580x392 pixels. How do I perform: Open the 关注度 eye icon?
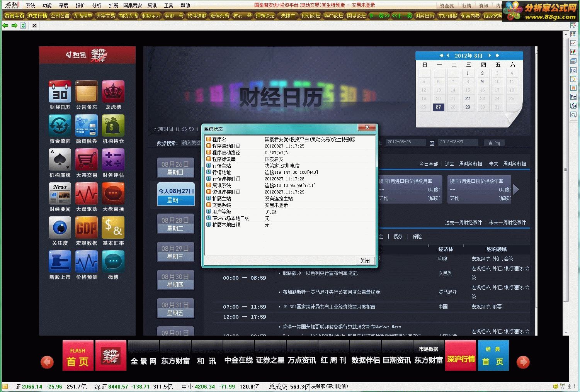pyautogui.click(x=60, y=228)
